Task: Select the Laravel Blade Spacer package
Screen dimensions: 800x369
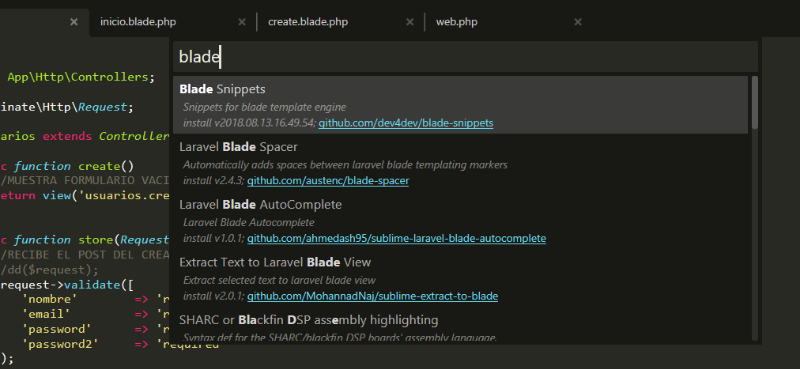Action: click(x=460, y=163)
